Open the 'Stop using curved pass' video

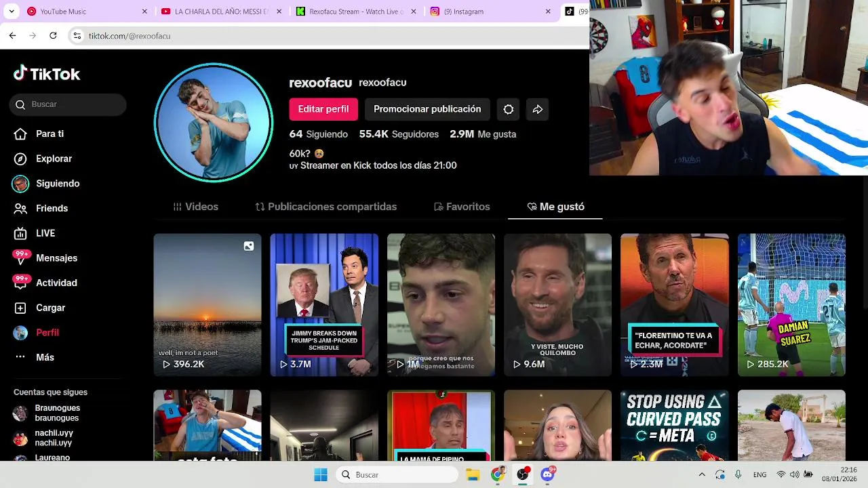[675, 425]
